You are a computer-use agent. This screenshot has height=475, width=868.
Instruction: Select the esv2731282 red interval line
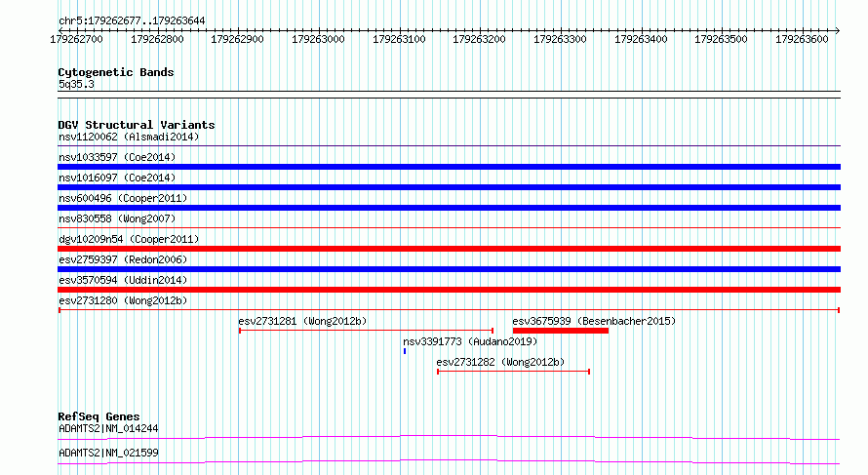pos(513,372)
